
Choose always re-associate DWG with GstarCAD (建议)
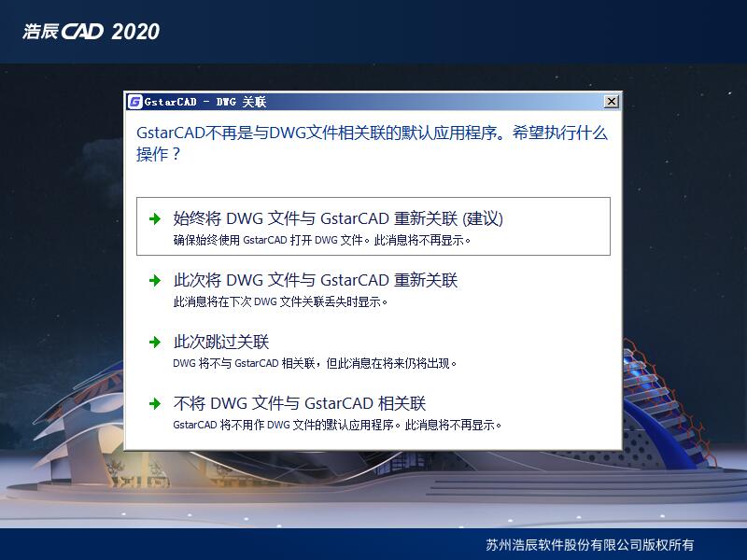(x=373, y=226)
